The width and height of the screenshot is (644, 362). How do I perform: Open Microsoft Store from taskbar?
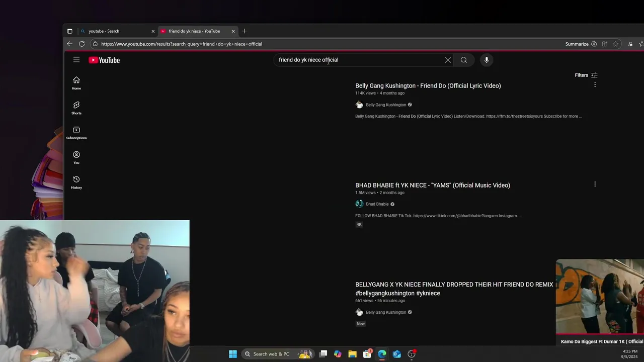tap(367, 354)
